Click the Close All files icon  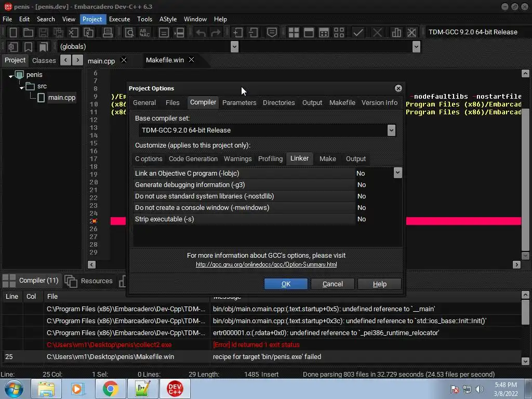(88, 33)
